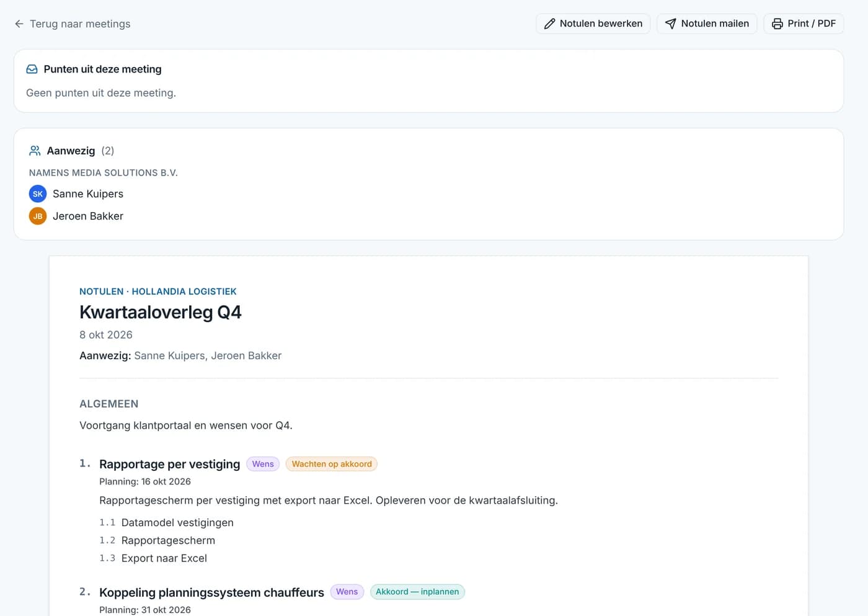Click 'Geen punten uit deze meeting.' text

101,93
